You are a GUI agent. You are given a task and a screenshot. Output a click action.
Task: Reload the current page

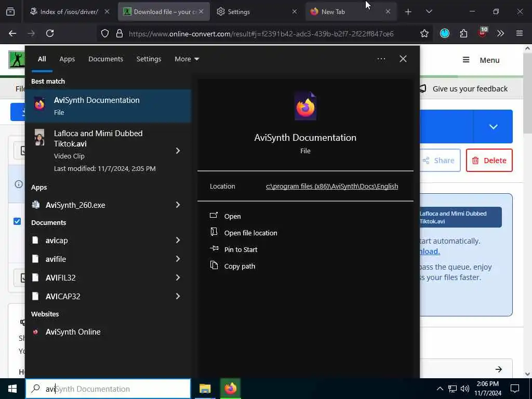click(50, 33)
